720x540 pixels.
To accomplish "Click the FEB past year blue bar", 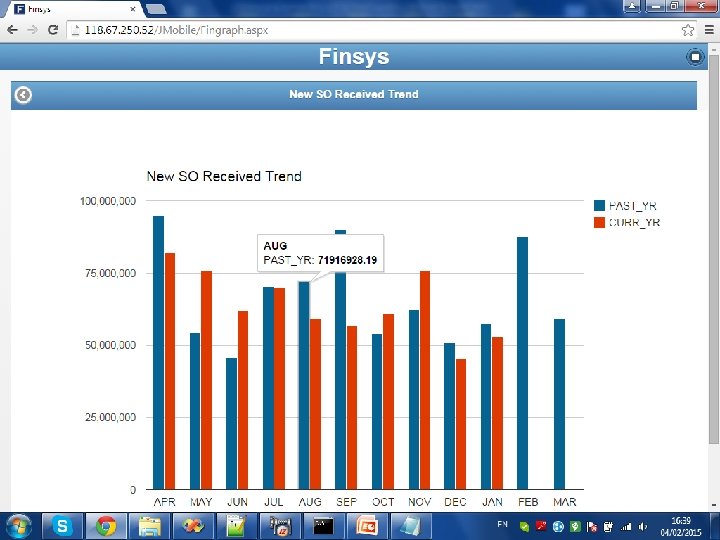I will click(523, 363).
